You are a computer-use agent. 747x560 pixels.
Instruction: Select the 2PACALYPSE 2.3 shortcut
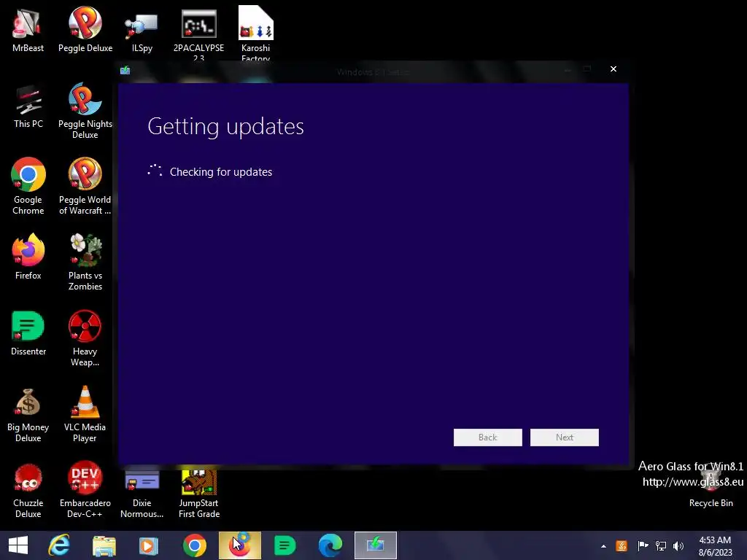click(198, 34)
